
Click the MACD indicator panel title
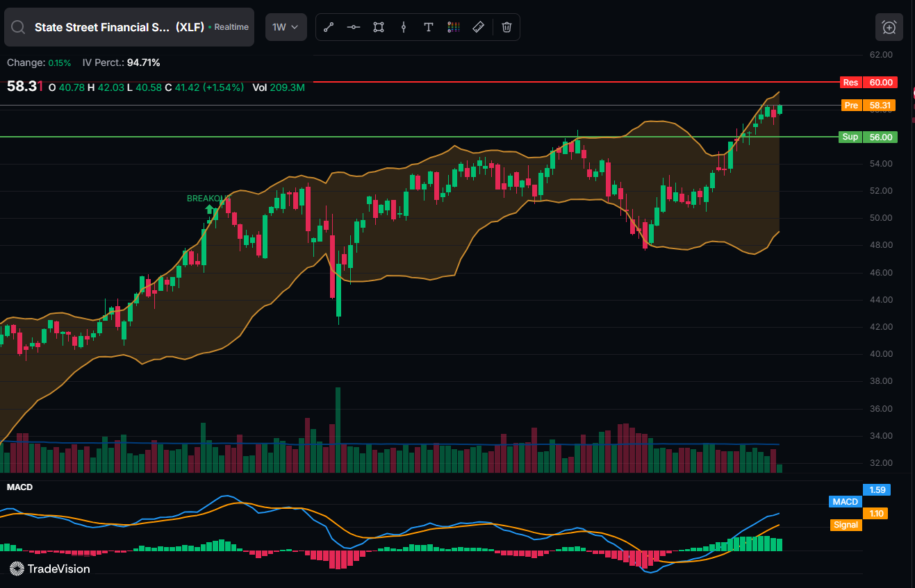[x=19, y=487]
